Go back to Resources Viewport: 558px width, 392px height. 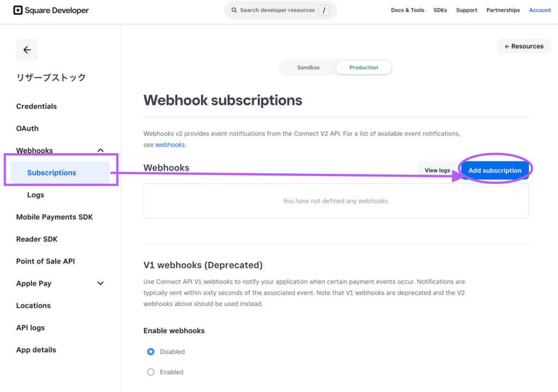pos(524,46)
